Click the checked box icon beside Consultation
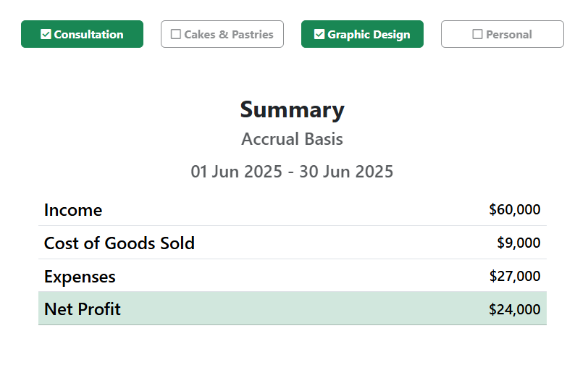Viewport: 588px width, 373px height. coord(46,34)
